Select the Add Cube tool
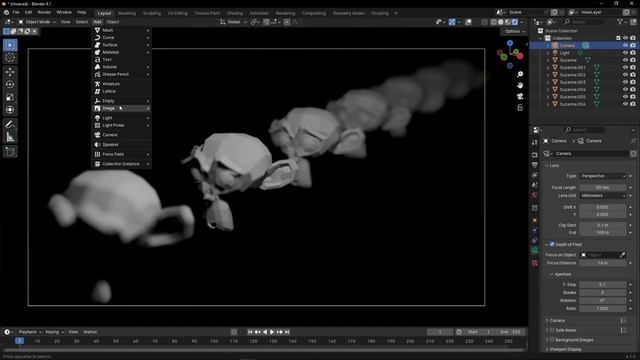This screenshot has height=360, width=640. coord(10,152)
